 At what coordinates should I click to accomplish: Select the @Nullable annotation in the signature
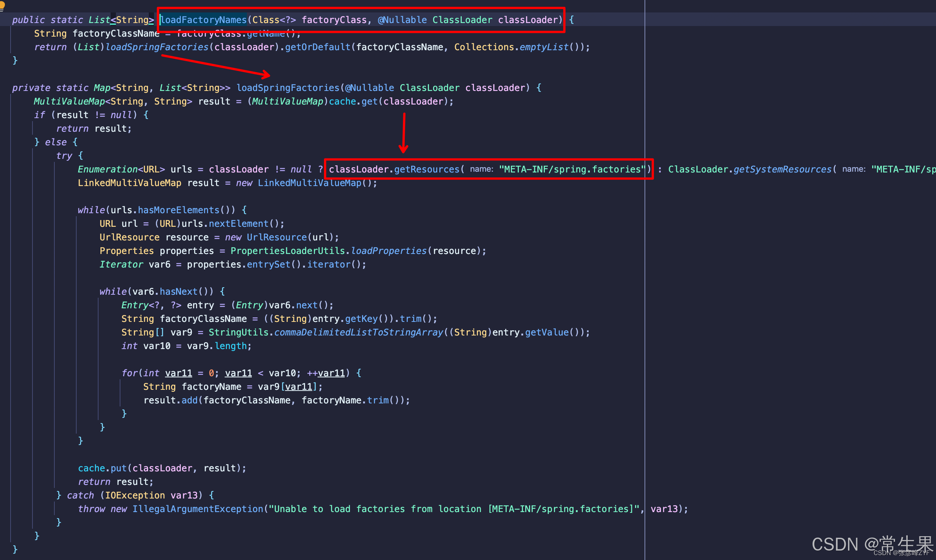pos(402,20)
